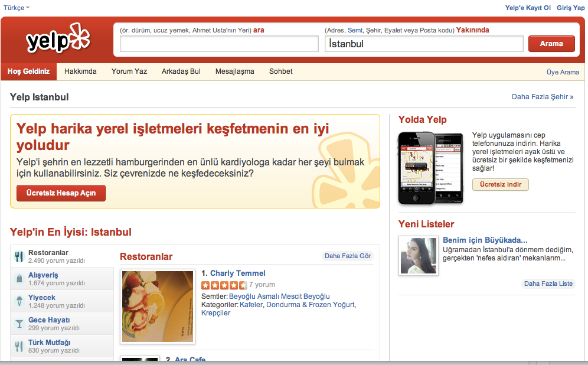This screenshot has width=588, height=365.
Task: Click the Ücretsiz indir download button
Action: coord(501,185)
